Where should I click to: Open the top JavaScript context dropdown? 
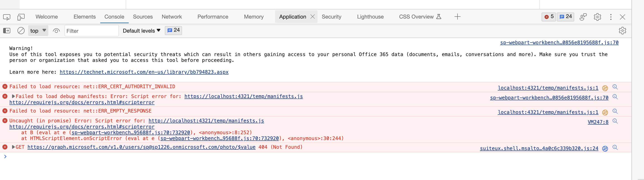(x=38, y=31)
